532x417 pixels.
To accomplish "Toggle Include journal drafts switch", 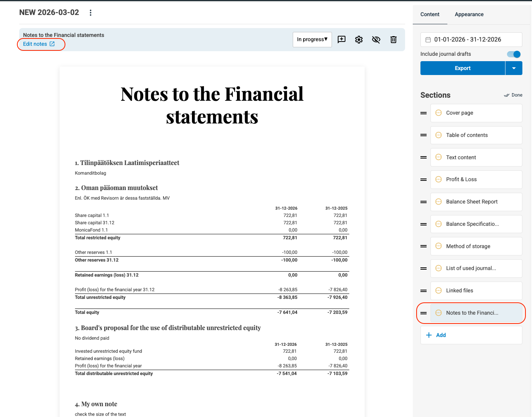I will (514, 54).
